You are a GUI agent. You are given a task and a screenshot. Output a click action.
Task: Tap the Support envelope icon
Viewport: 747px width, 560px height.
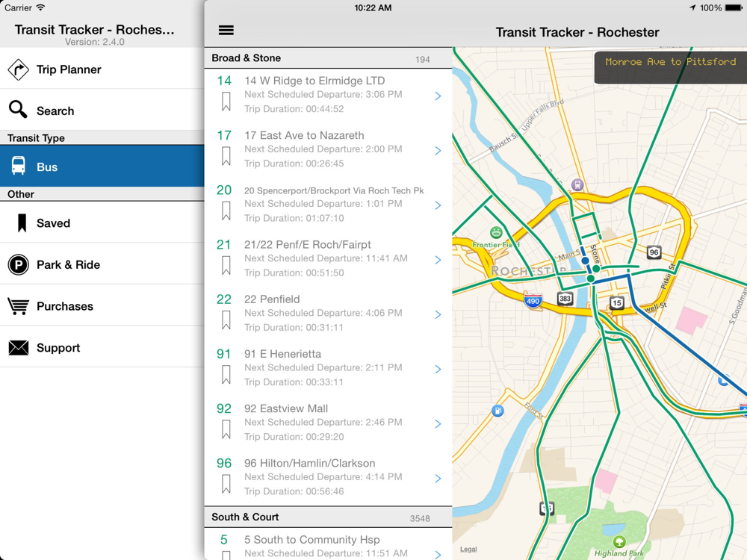coord(18,348)
